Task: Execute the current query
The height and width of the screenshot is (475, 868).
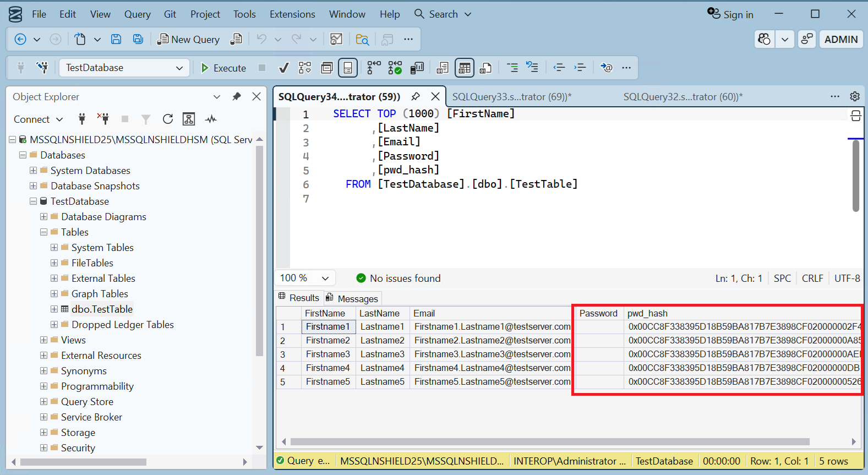Action: 223,68
